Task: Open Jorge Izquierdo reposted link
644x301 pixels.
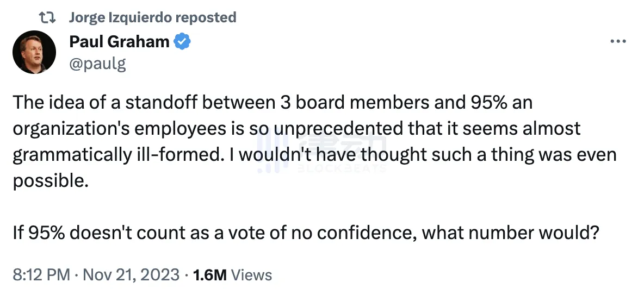Action: [152, 17]
